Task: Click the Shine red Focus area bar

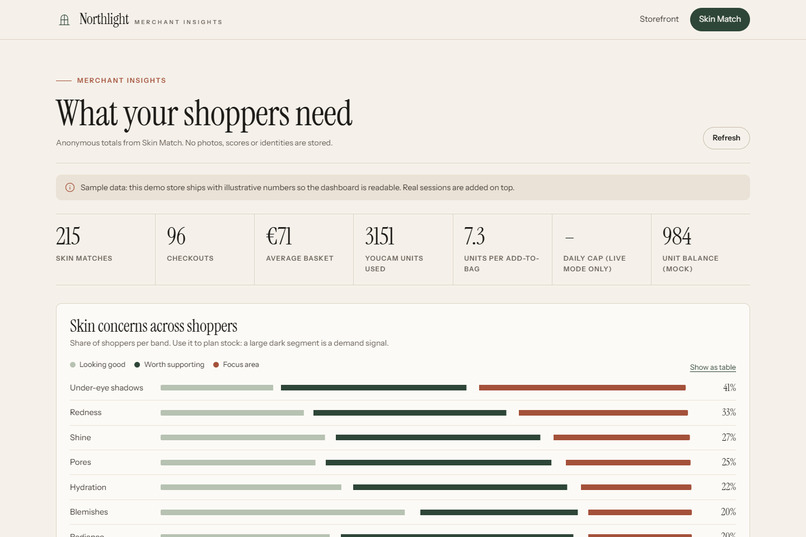Action: click(x=621, y=437)
